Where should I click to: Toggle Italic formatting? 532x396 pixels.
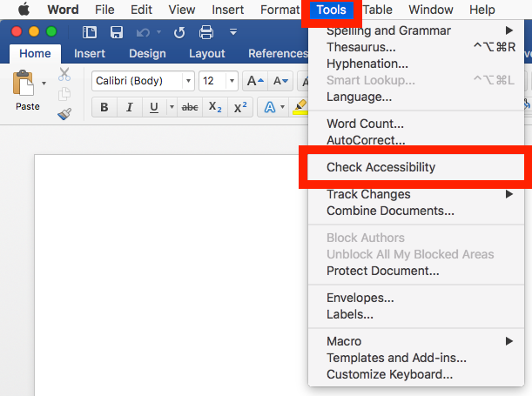(x=129, y=107)
